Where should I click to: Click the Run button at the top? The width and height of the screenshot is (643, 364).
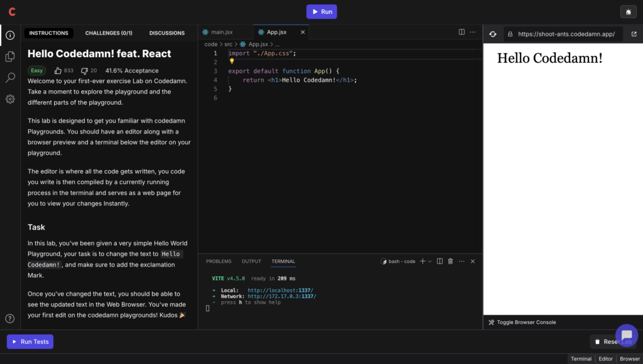(321, 11)
